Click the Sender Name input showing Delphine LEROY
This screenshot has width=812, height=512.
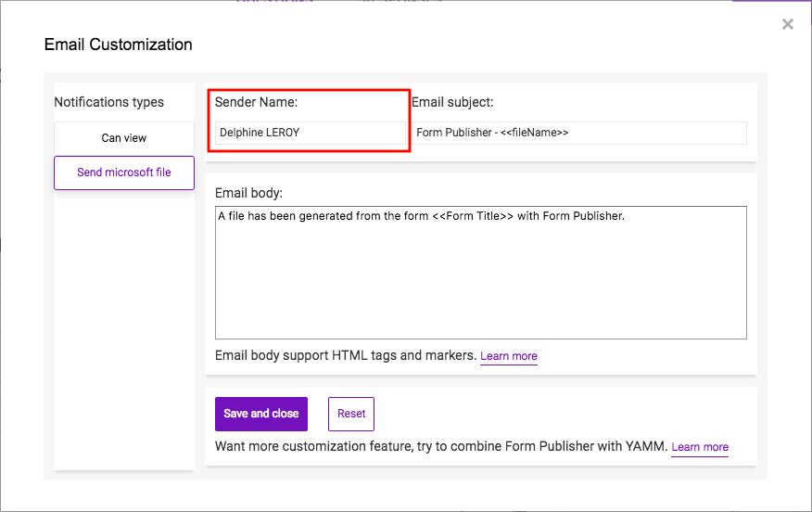coord(311,133)
